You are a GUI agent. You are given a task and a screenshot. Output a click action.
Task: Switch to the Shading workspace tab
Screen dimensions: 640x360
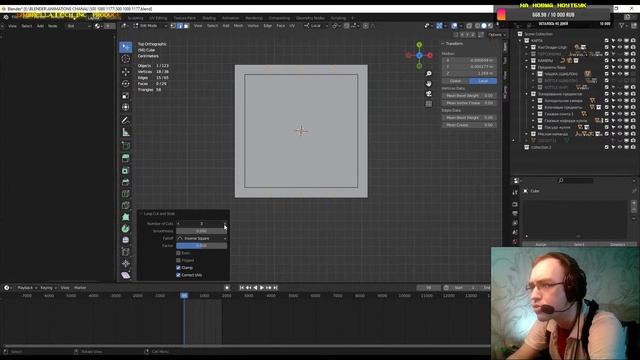(x=209, y=18)
